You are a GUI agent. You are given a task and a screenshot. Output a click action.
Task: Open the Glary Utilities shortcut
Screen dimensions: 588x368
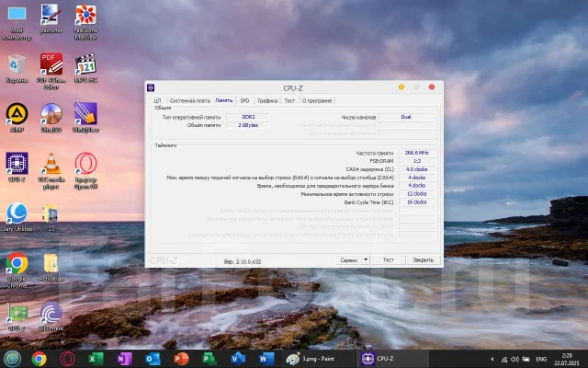click(x=17, y=217)
